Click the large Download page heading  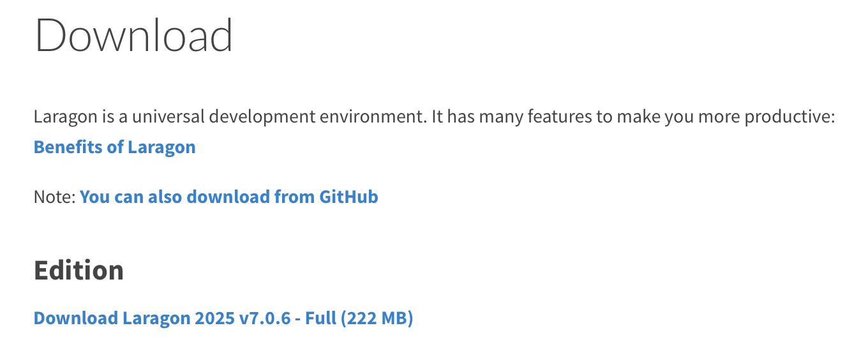[x=134, y=35]
